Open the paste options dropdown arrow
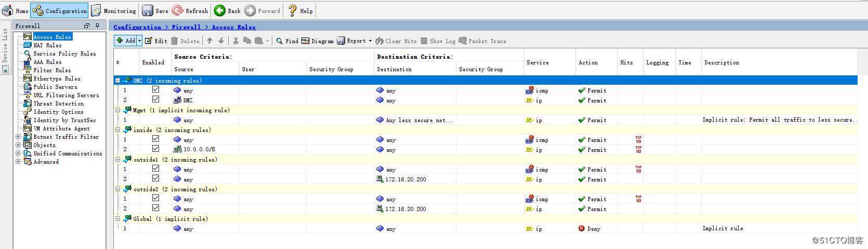 click(x=267, y=41)
